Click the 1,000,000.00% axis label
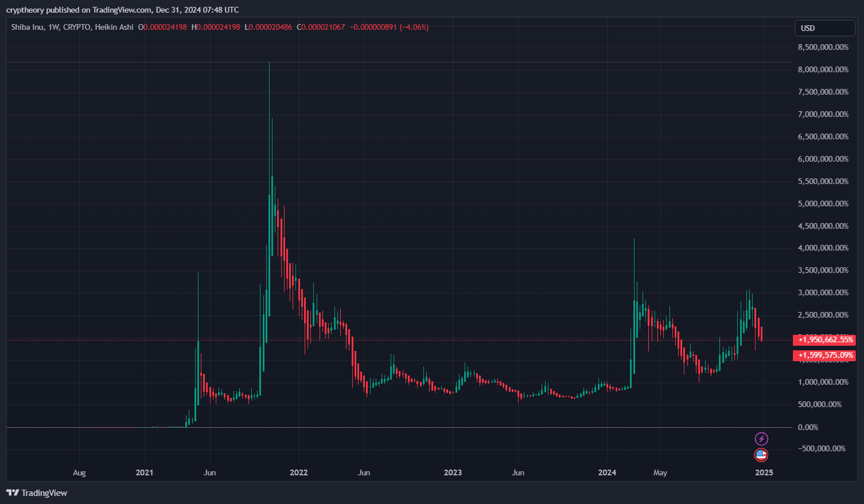 pyautogui.click(x=823, y=382)
